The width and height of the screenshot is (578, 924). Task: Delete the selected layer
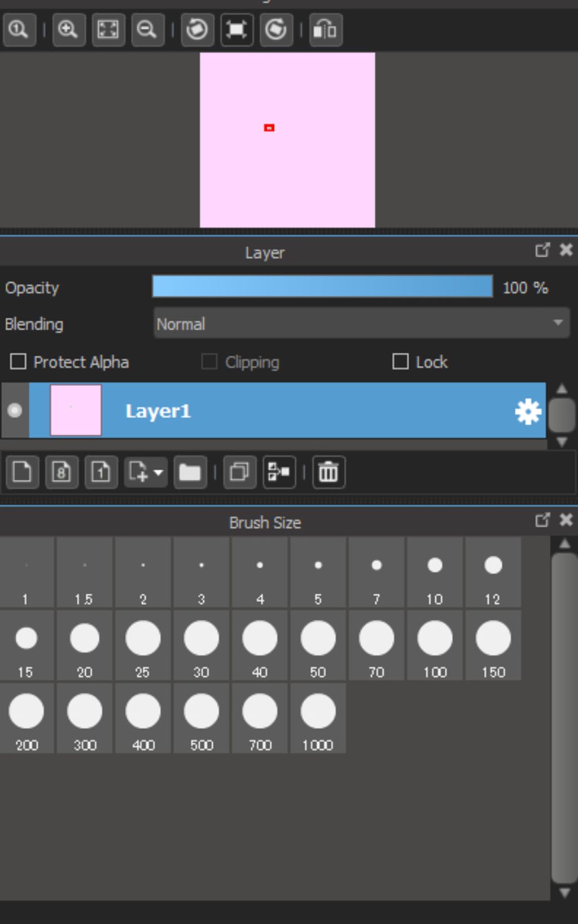329,472
